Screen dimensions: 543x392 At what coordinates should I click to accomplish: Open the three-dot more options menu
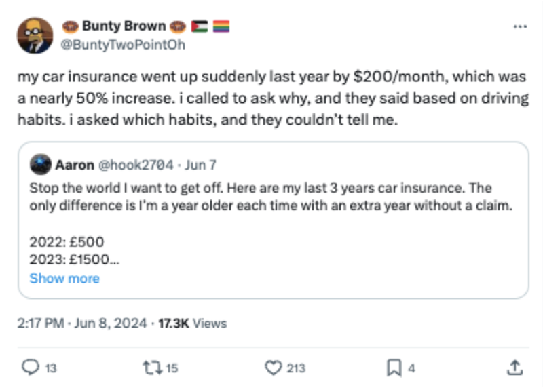tap(520, 26)
